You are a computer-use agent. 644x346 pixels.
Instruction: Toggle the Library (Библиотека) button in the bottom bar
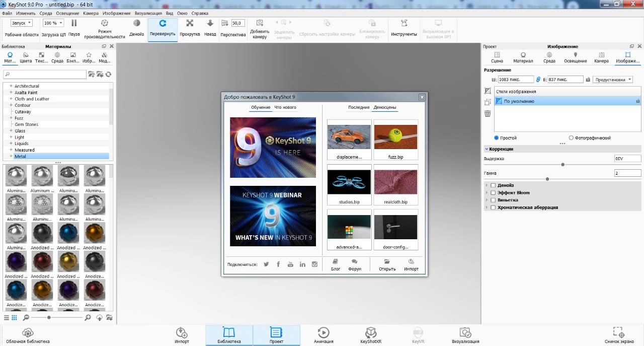[x=229, y=335]
